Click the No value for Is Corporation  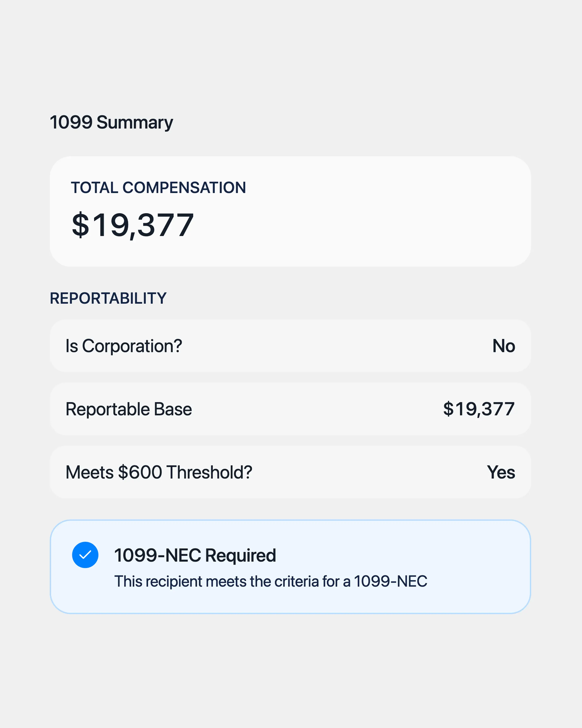503,346
